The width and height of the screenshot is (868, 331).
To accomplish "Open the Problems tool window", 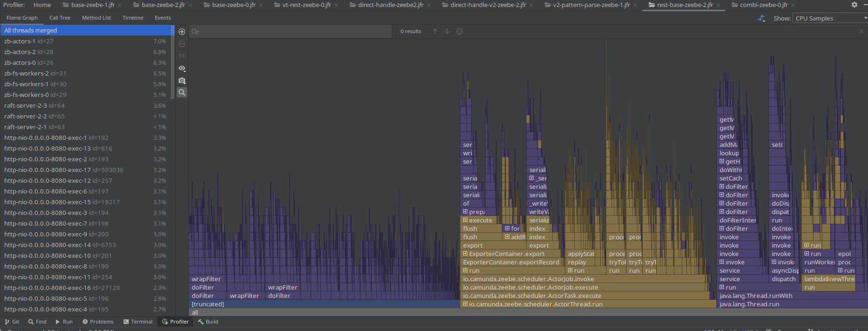I will [98, 322].
